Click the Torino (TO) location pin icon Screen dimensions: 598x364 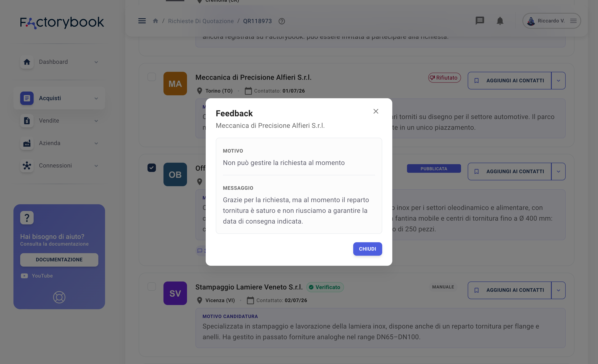click(199, 91)
